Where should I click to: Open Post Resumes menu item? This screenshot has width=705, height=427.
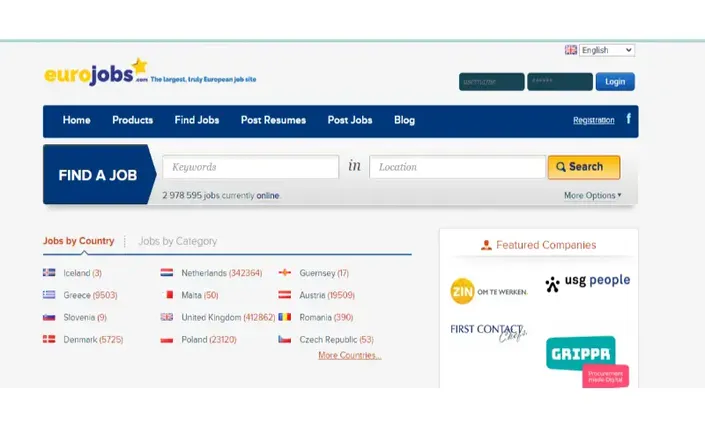pyautogui.click(x=273, y=120)
